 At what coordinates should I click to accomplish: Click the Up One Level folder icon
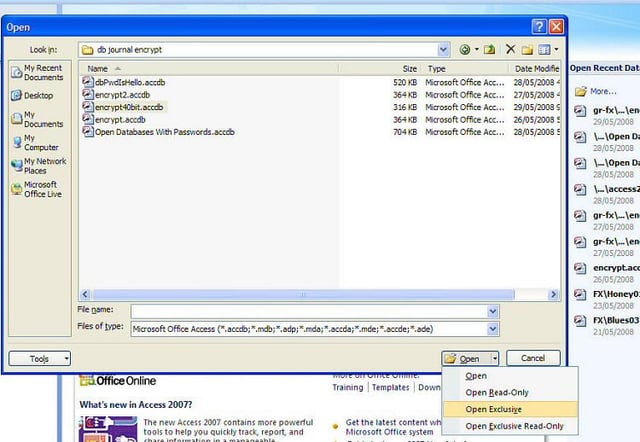click(489, 50)
